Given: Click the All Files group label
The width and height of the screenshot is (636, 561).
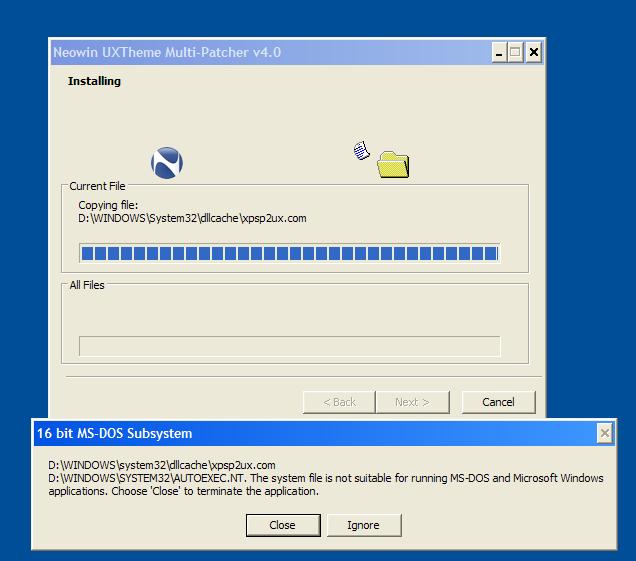Looking at the screenshot, I should 87,285.
